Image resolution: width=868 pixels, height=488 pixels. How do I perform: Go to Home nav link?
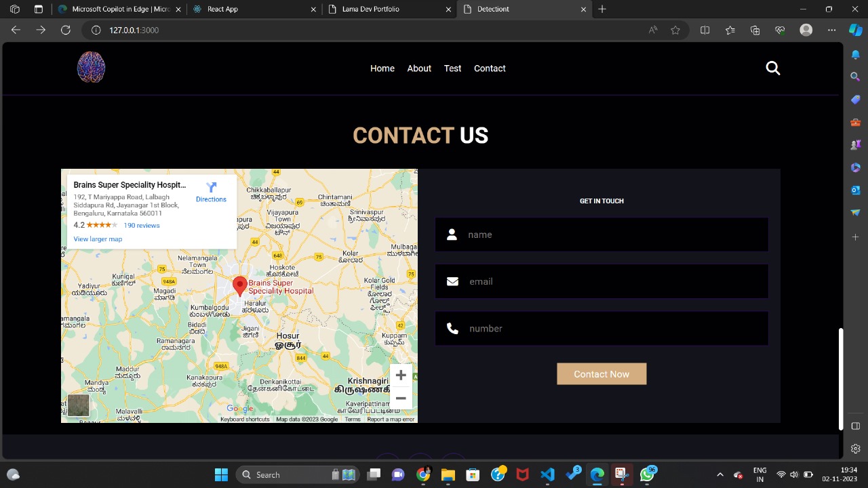pyautogui.click(x=382, y=68)
